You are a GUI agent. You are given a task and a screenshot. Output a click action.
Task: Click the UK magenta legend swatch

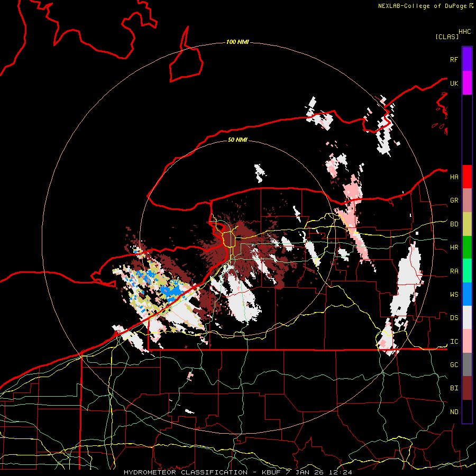point(467,83)
